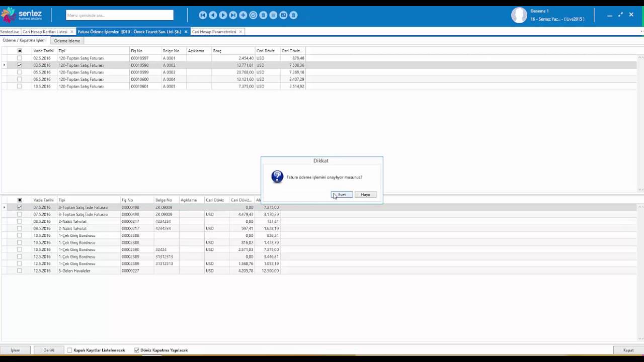Click Belge No 32424 cell
This screenshot has height=362, width=644.
[166, 249]
